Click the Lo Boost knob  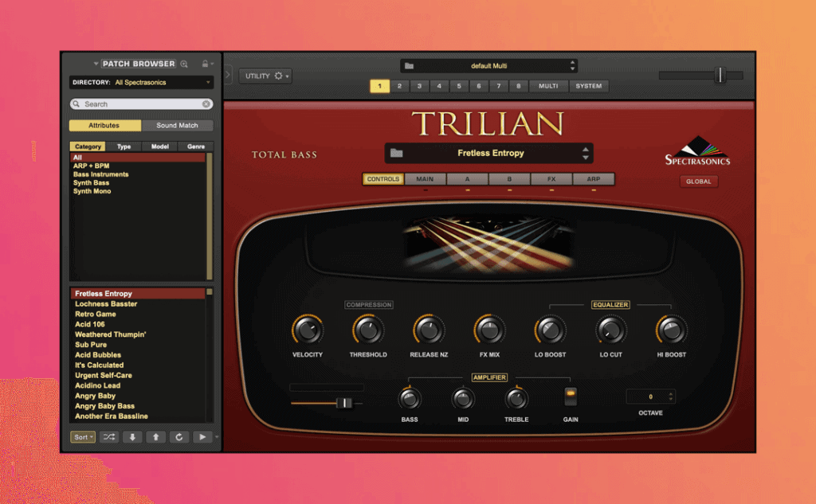point(550,330)
